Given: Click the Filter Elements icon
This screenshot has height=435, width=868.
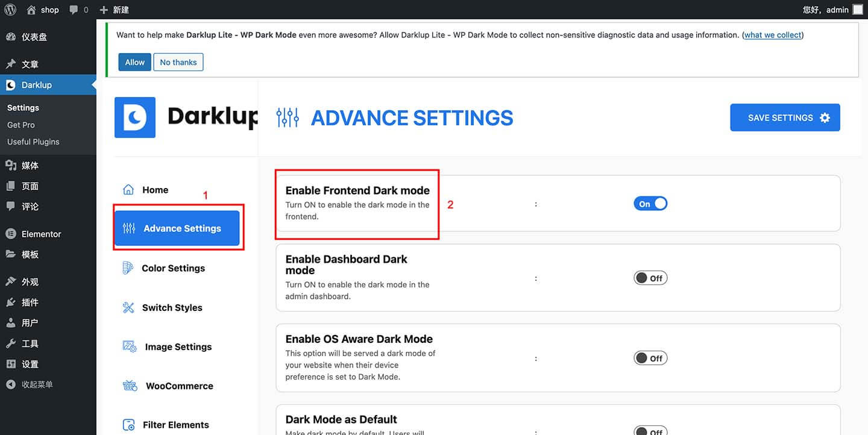Looking at the screenshot, I should pos(129,425).
